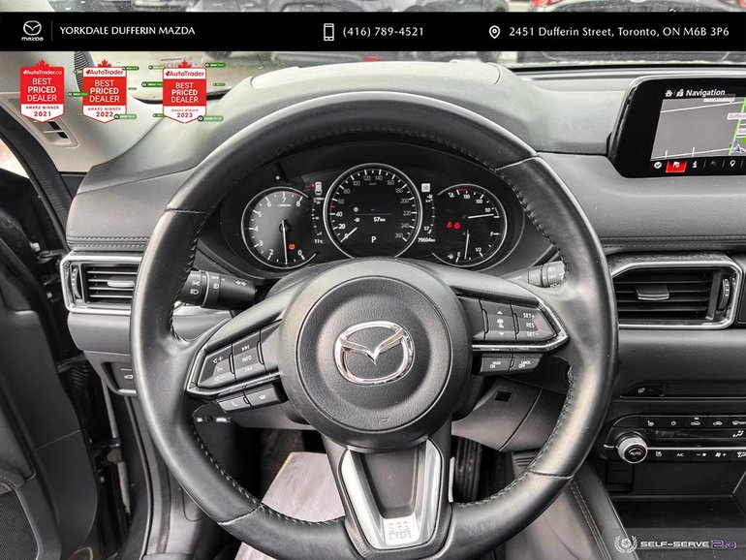The image size is (746, 560).
Task: Click the 2023 Best Priced Dealer badge
Action: (x=183, y=93)
